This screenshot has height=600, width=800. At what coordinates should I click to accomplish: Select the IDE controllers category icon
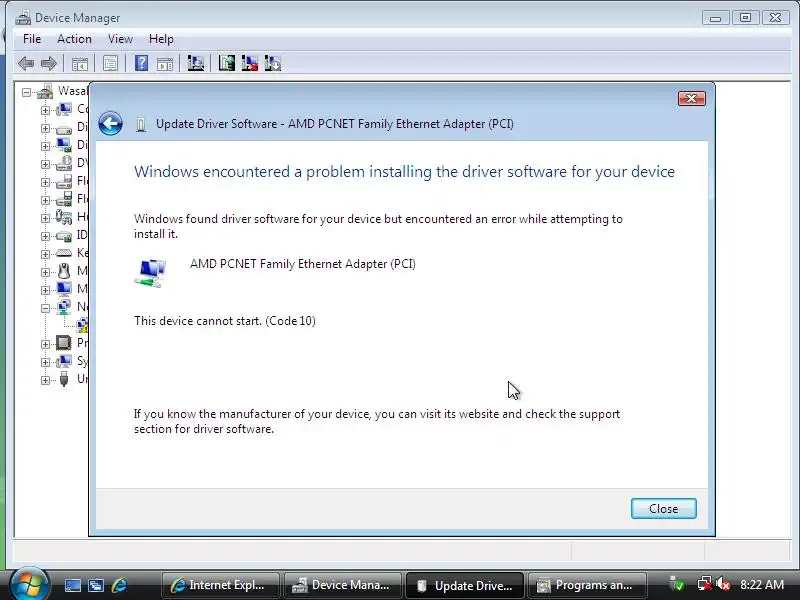click(64, 236)
